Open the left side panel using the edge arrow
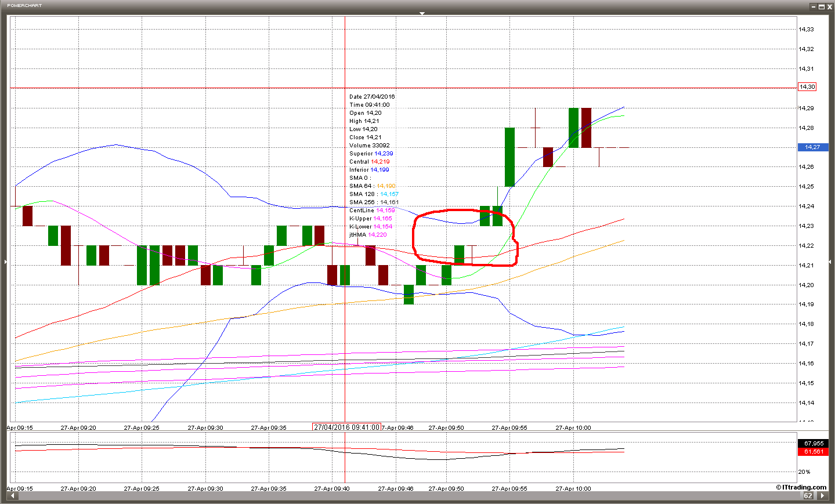Screen dimensions: 835x504 click(6, 262)
